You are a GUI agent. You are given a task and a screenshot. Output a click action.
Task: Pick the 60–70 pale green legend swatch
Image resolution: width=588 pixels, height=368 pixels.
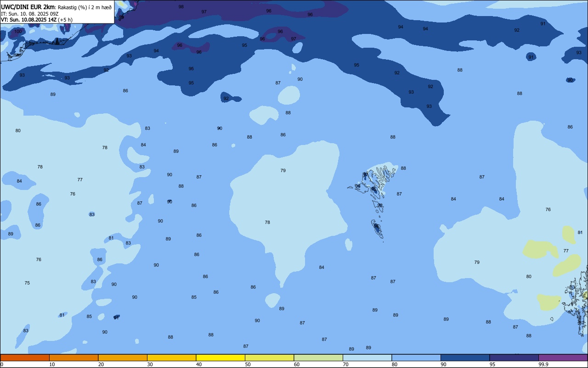coord(318,357)
